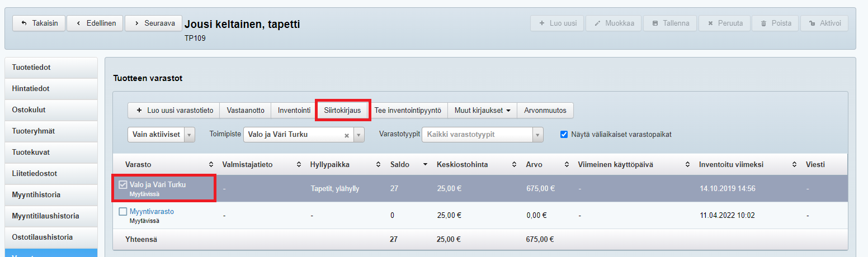The height and width of the screenshot is (257, 868).
Task: Check the Myyntivarasto row checkbox
Action: pos(124,212)
